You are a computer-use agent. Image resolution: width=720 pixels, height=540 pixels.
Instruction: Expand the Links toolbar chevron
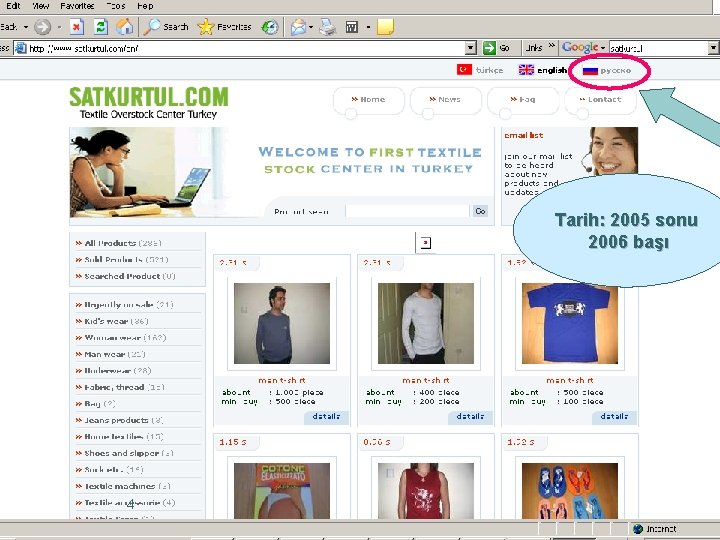click(551, 45)
